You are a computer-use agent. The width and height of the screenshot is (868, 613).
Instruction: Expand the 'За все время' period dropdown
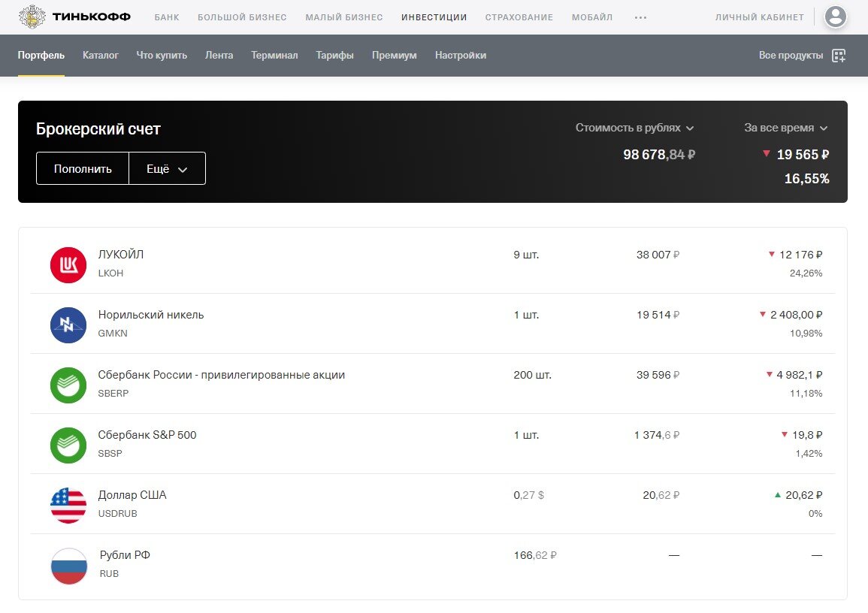(785, 128)
